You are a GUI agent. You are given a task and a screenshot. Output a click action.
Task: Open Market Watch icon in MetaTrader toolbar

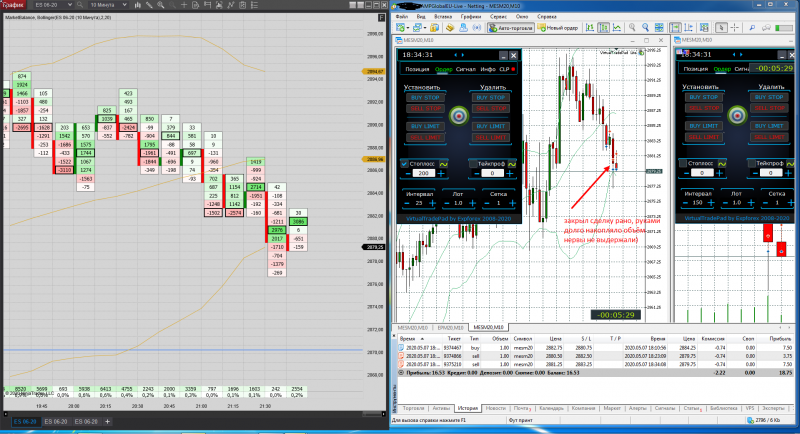(x=436, y=28)
